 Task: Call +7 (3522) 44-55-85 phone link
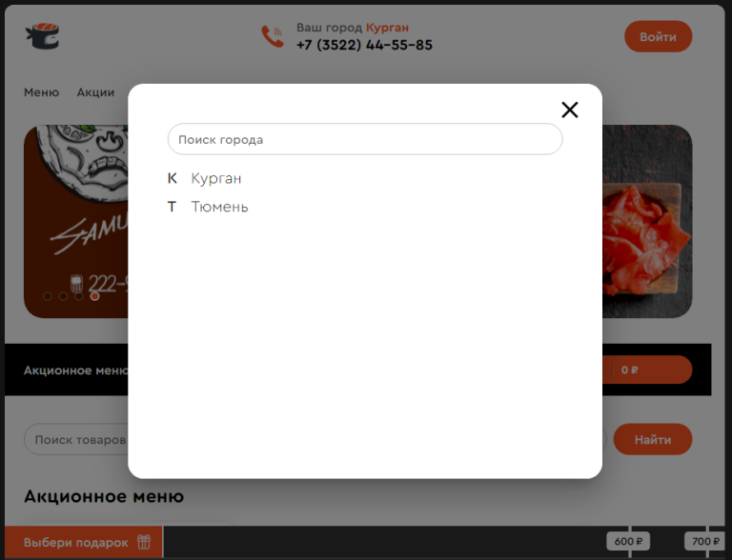pyautogui.click(x=364, y=45)
